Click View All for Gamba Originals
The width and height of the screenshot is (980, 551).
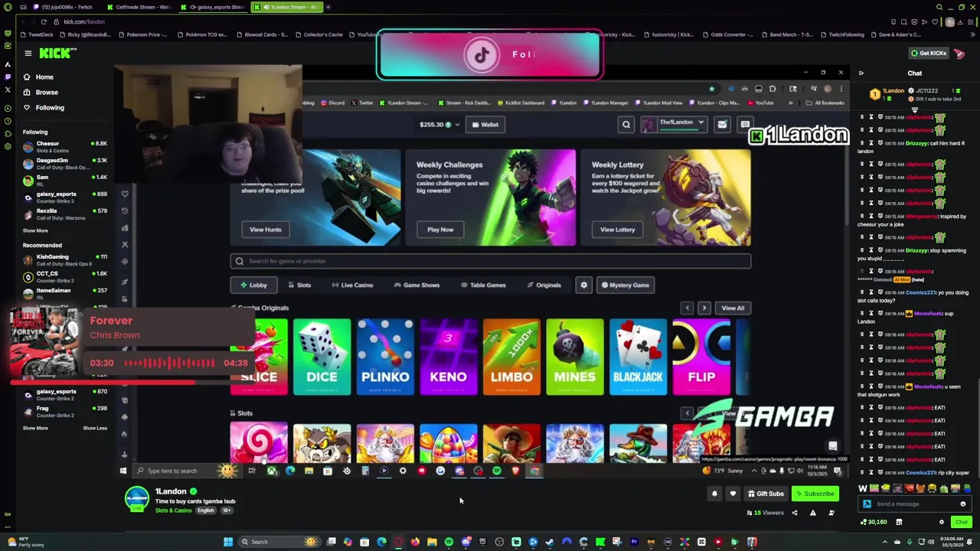pos(733,308)
